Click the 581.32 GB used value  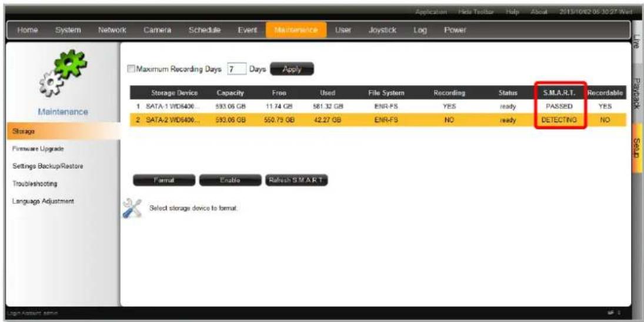pyautogui.click(x=328, y=106)
